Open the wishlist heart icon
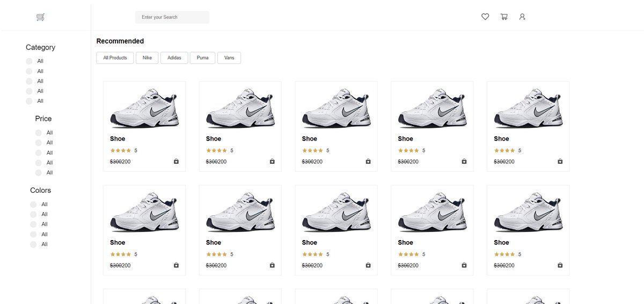The width and height of the screenshot is (644, 304). coord(485,17)
